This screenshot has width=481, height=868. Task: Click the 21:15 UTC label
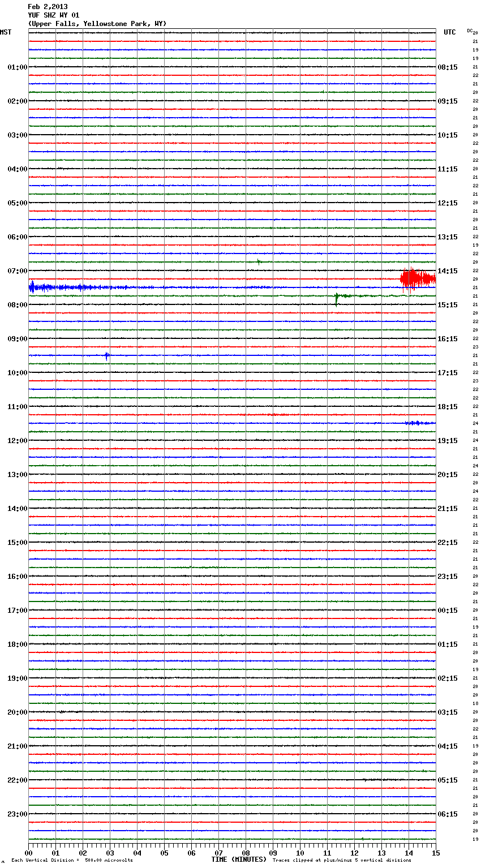(448, 509)
